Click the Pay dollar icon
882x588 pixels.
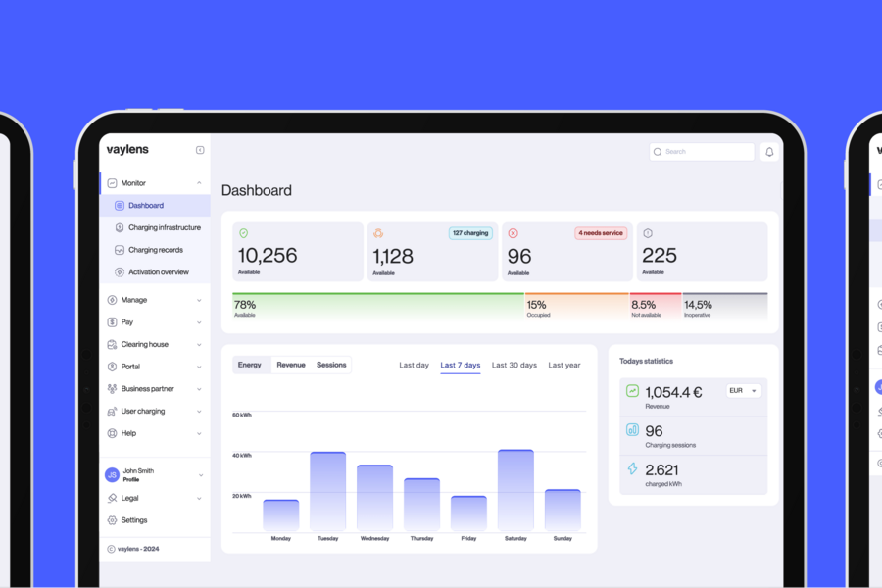pos(112,322)
